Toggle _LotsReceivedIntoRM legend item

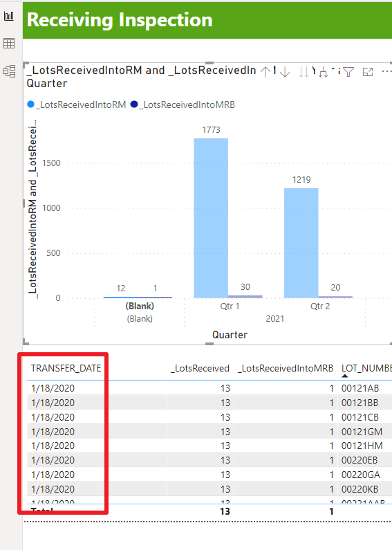[77, 104]
